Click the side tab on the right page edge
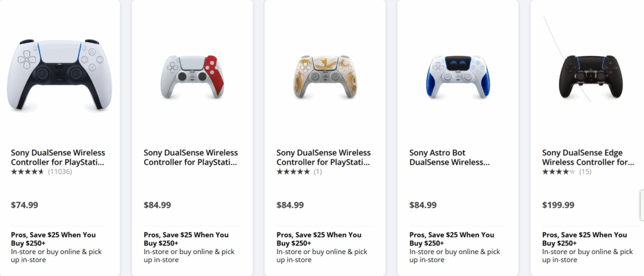 [x=641, y=205]
